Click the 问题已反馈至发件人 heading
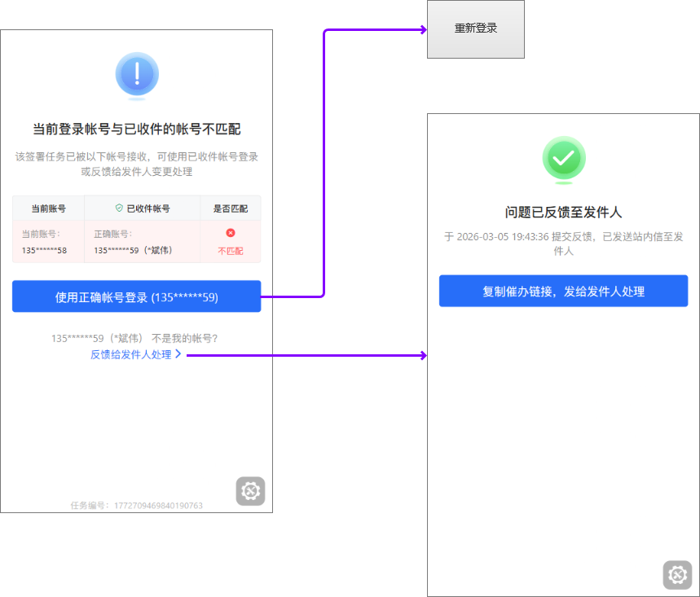Viewport: 700px width, 597px height. tap(563, 212)
